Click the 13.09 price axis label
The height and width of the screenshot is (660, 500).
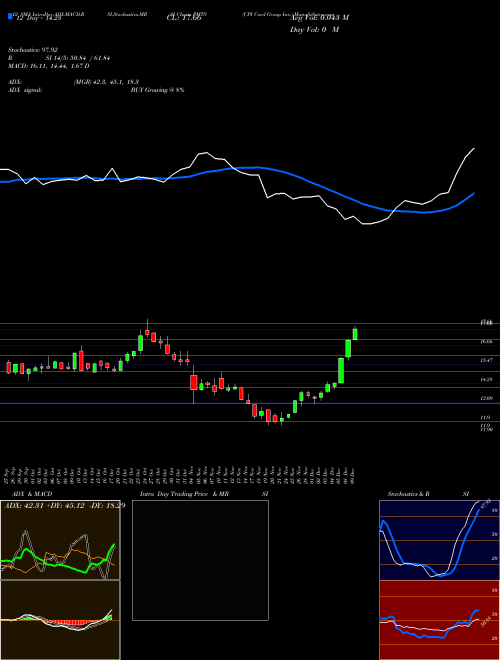pos(487,399)
